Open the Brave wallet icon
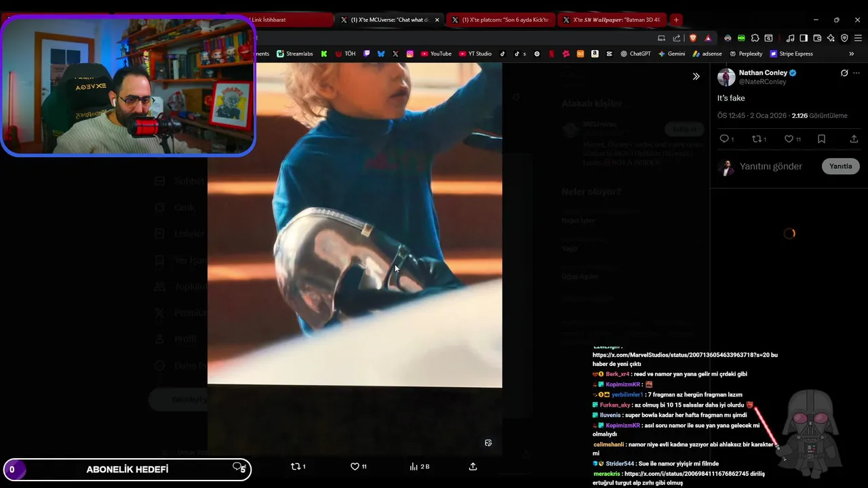 click(817, 38)
